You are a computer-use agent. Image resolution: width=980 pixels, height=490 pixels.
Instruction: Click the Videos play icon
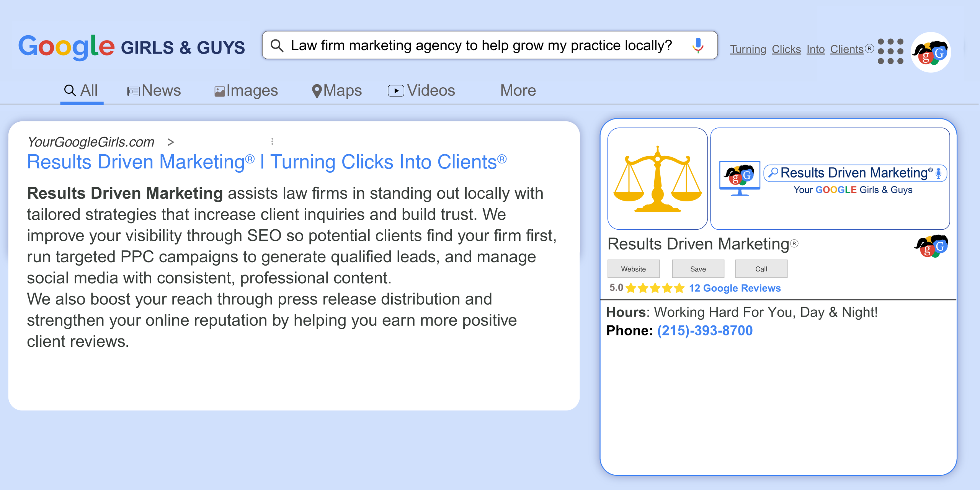[396, 91]
